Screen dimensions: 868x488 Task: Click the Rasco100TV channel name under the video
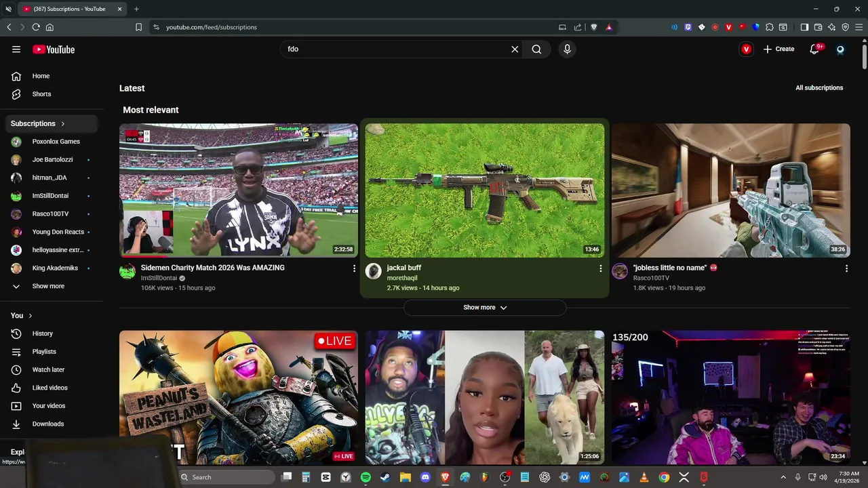[x=651, y=278]
